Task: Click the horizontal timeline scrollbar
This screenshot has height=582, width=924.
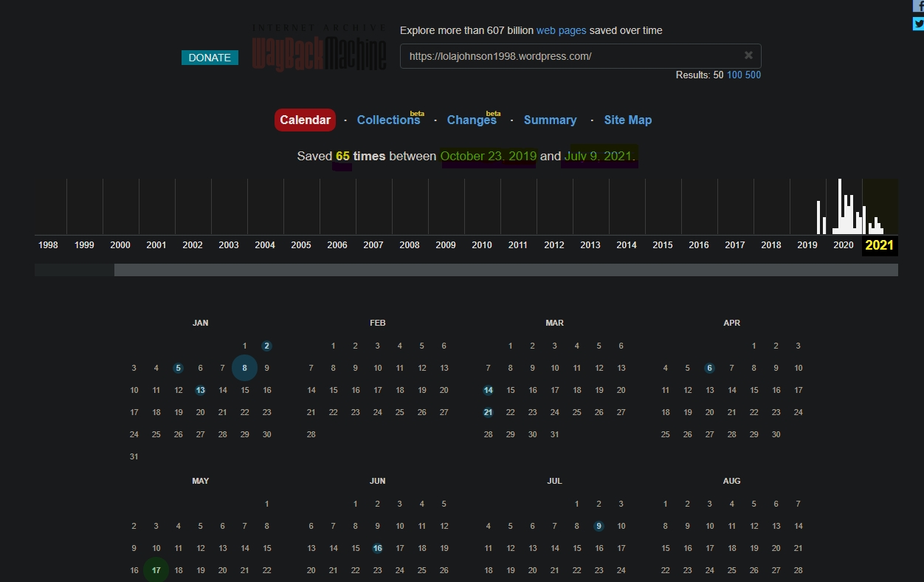Action: point(506,270)
